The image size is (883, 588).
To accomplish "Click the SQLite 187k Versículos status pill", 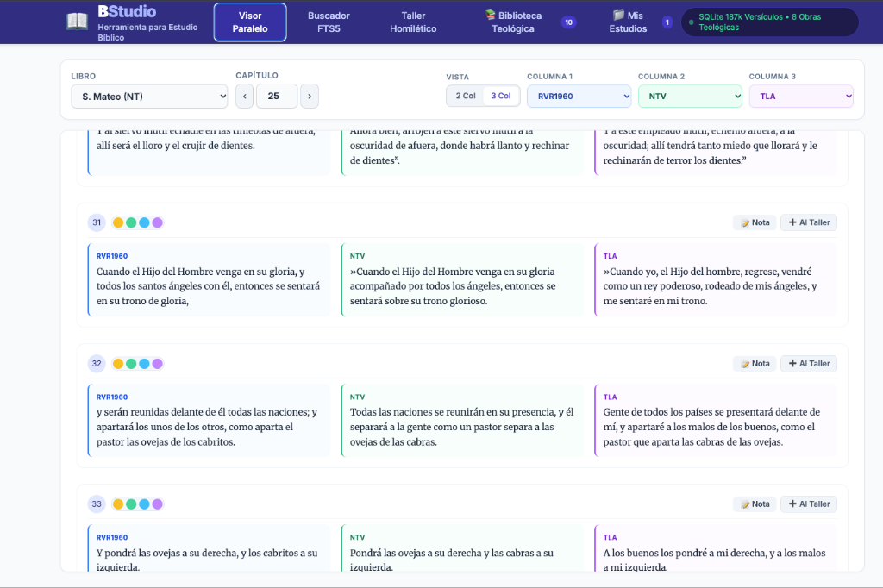I will pos(770,22).
